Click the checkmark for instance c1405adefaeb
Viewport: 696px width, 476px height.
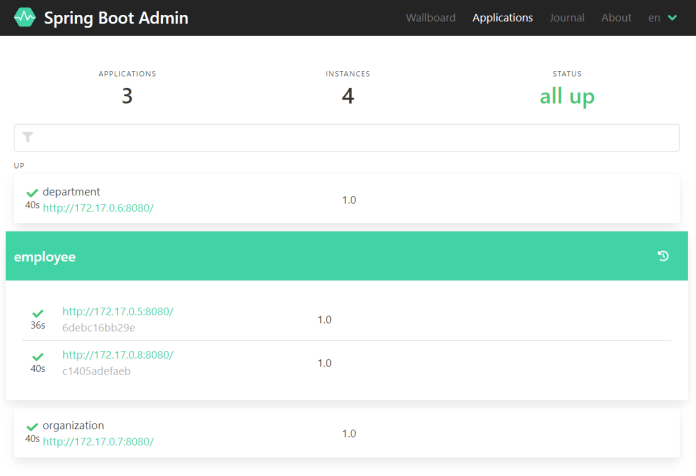(38, 357)
